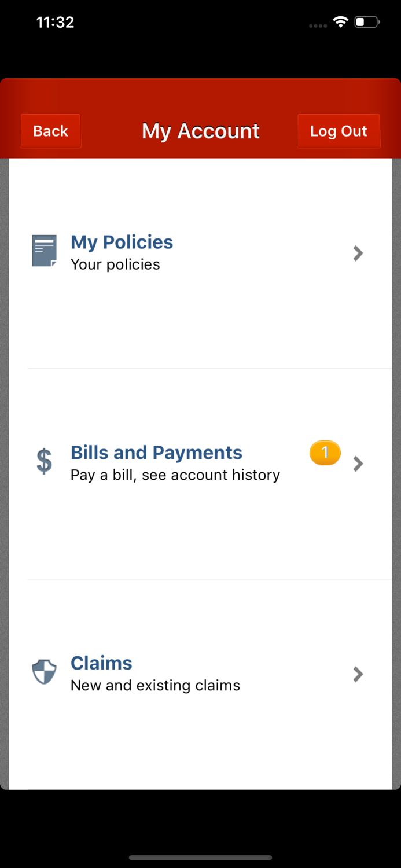Click the document icon beside My Policies
401x868 pixels.
click(44, 251)
